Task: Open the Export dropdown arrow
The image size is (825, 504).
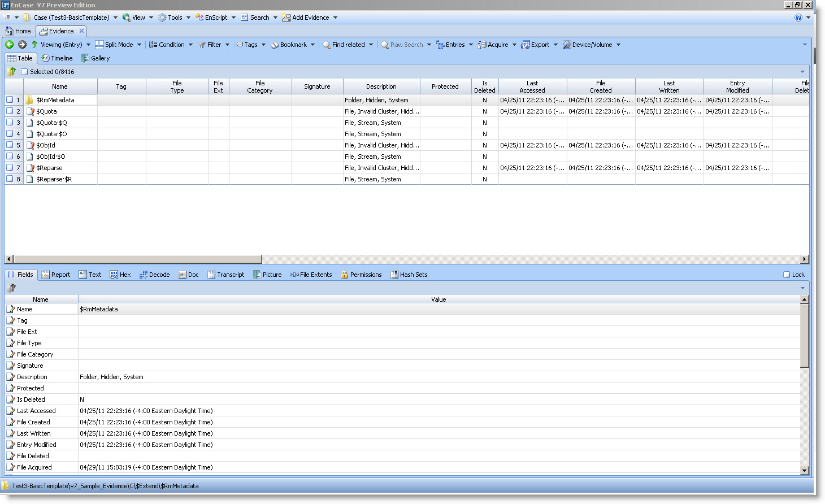Action: click(555, 45)
